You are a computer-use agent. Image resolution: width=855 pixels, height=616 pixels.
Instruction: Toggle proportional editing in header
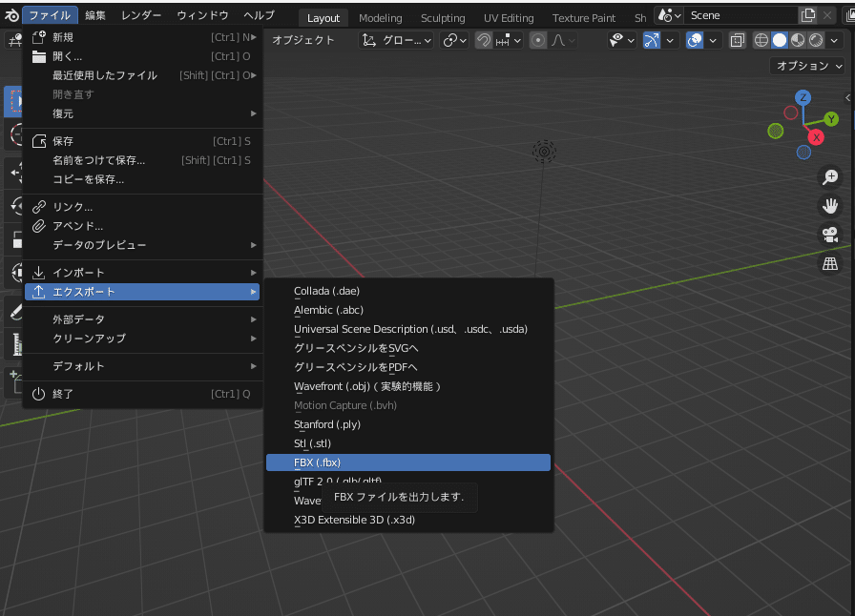point(538,40)
